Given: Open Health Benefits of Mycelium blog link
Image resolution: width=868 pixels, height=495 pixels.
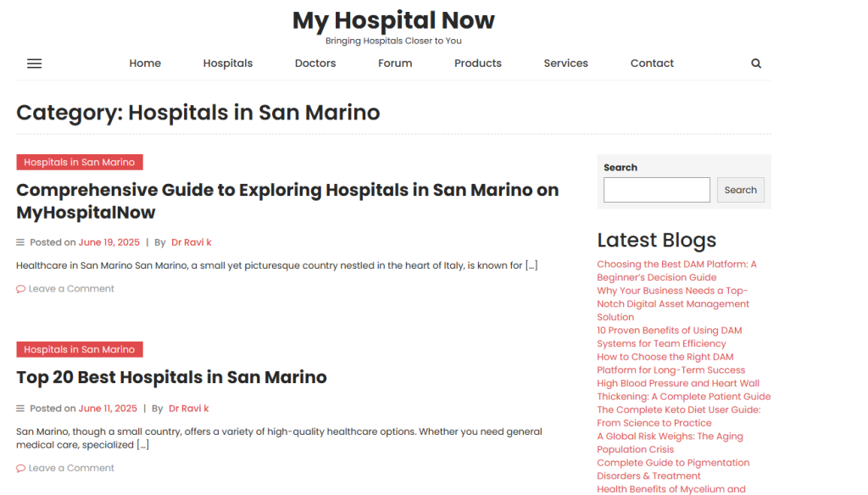Looking at the screenshot, I should (671, 489).
